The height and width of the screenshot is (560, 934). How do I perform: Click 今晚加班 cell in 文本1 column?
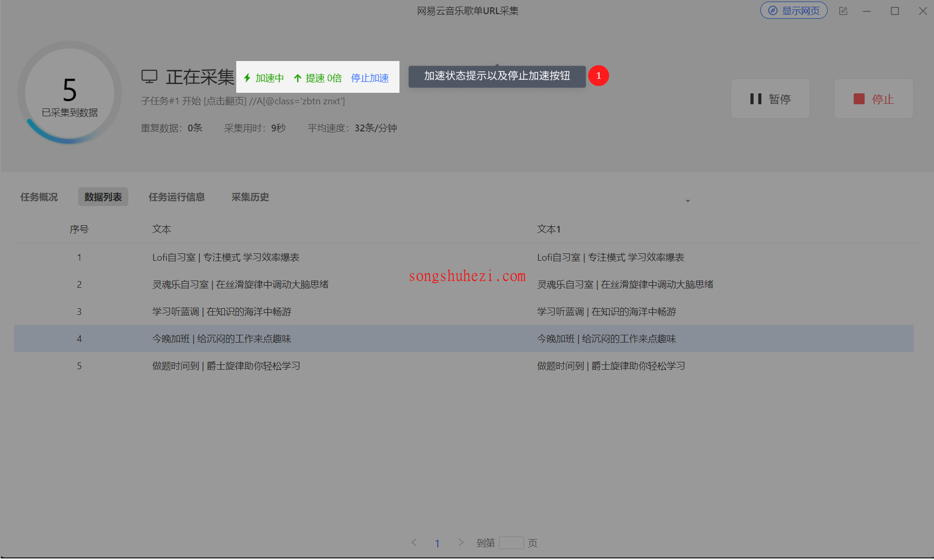coord(607,338)
